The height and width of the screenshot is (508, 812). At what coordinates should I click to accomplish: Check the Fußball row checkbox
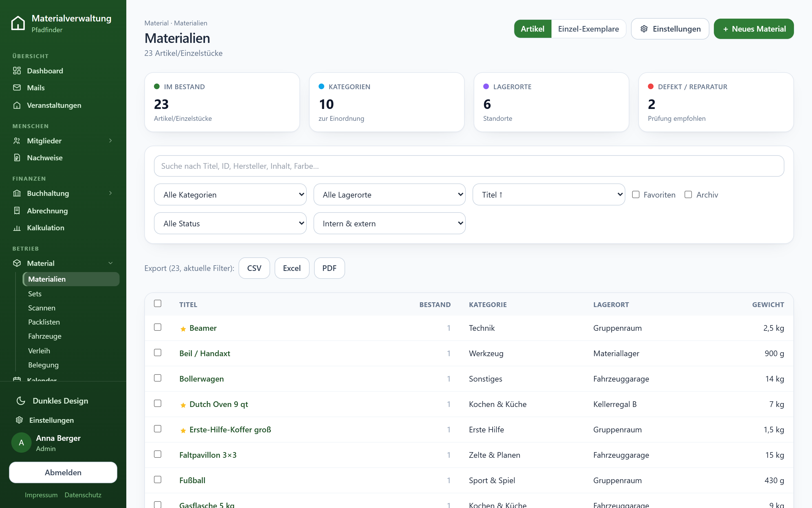tap(158, 479)
